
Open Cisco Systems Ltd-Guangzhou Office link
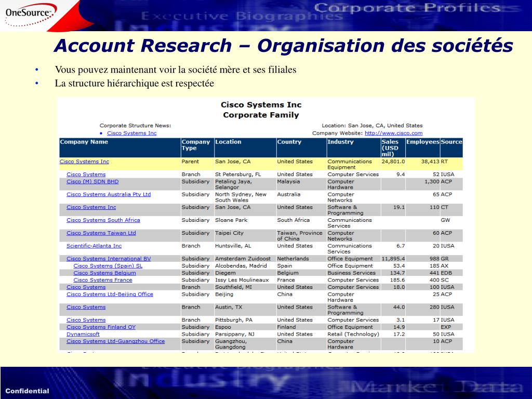115,341
